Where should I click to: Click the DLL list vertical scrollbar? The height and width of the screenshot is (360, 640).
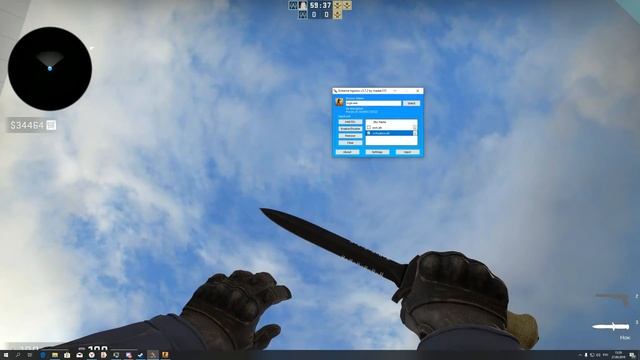coord(415,130)
